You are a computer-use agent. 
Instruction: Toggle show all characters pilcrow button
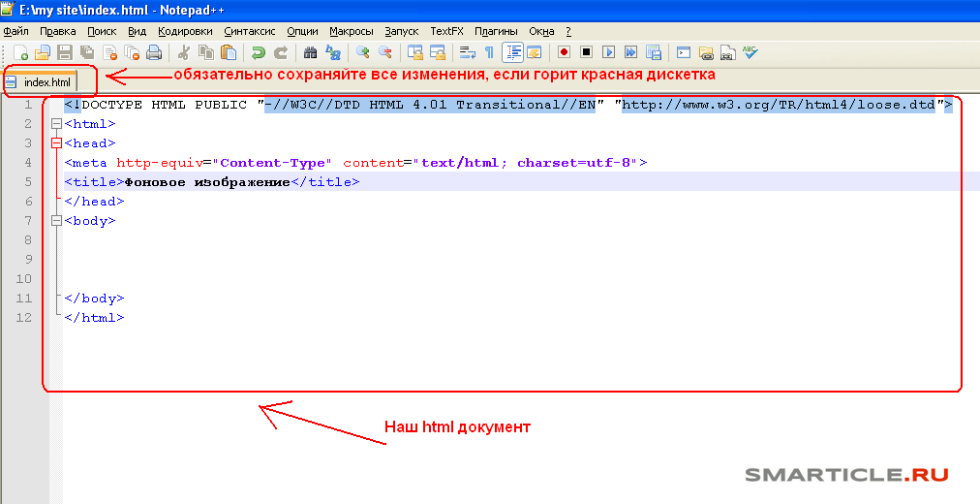coord(489,52)
